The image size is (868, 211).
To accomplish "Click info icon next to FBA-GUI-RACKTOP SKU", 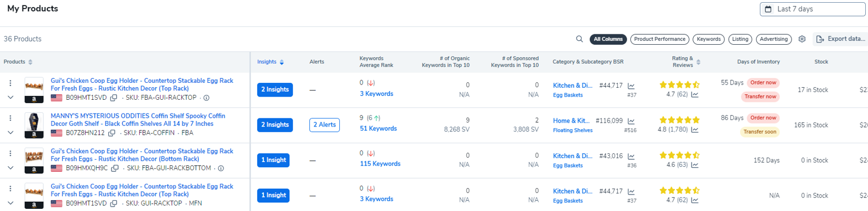I will tap(206, 98).
